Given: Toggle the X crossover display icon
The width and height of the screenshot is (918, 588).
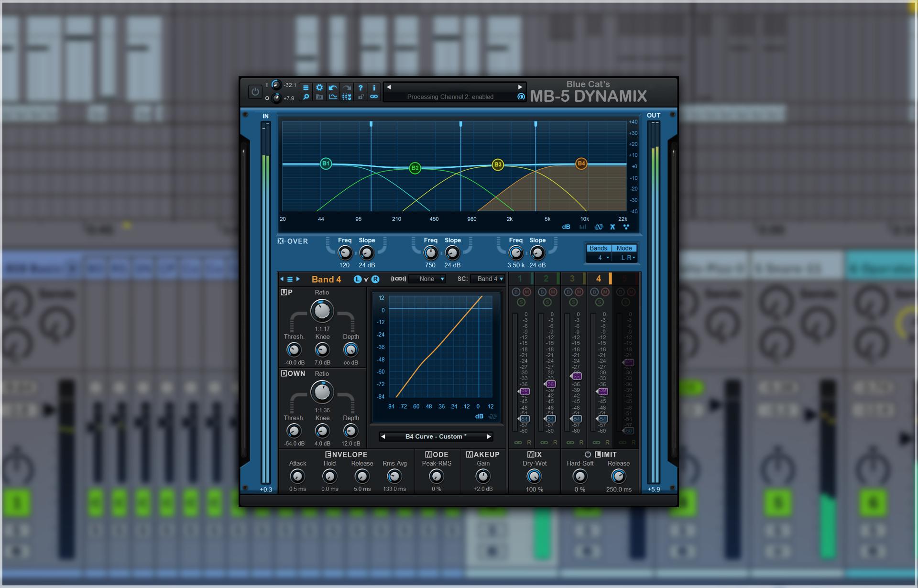Looking at the screenshot, I should [612, 227].
